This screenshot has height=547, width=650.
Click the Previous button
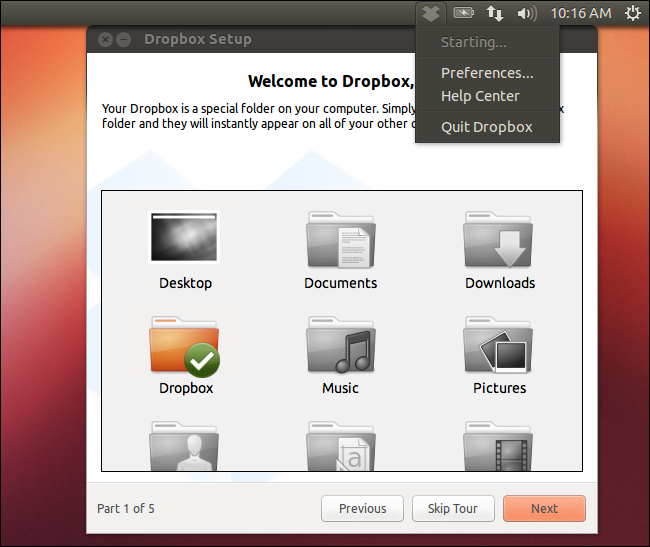coord(362,508)
